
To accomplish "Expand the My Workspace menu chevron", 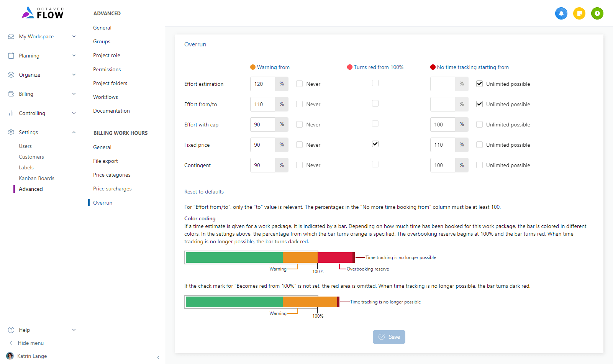I will tap(74, 36).
